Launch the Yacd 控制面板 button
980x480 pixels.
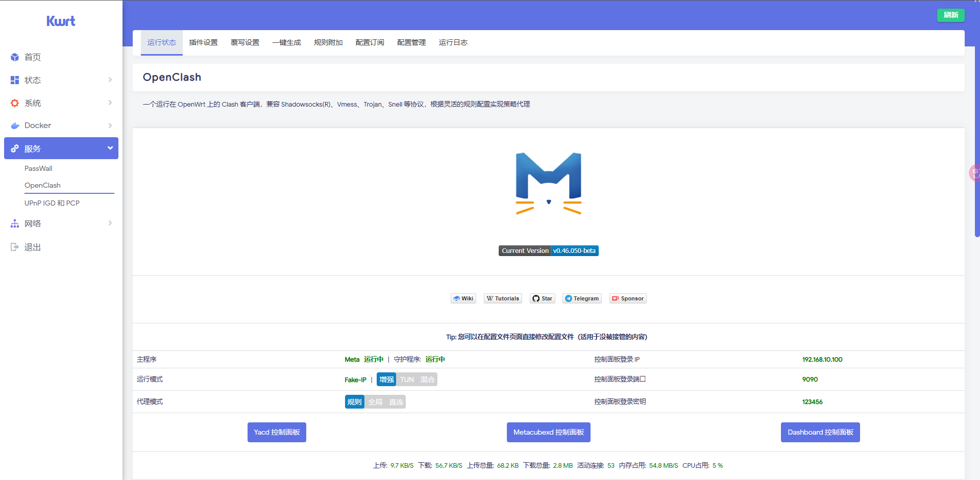[x=277, y=432]
